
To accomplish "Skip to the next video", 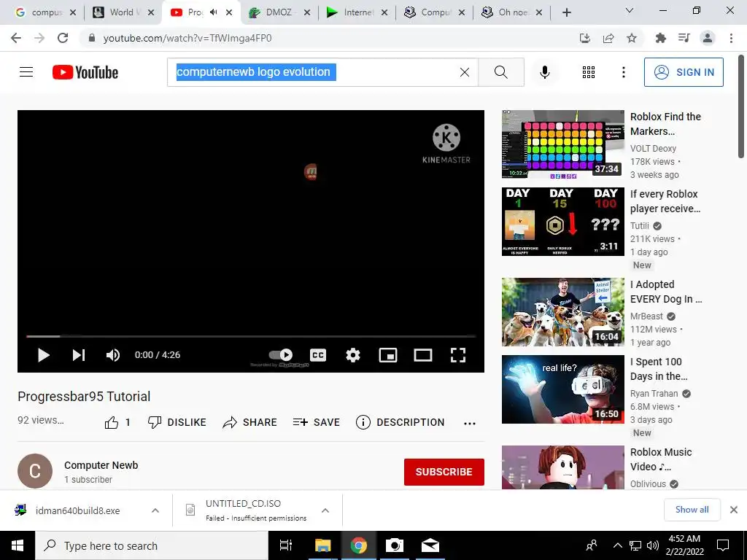I will click(79, 355).
